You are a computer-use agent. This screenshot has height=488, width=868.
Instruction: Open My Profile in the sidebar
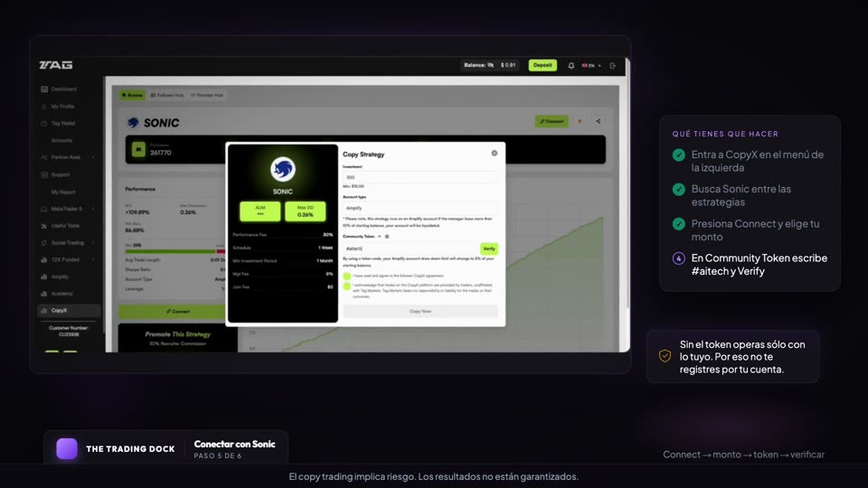tap(62, 107)
